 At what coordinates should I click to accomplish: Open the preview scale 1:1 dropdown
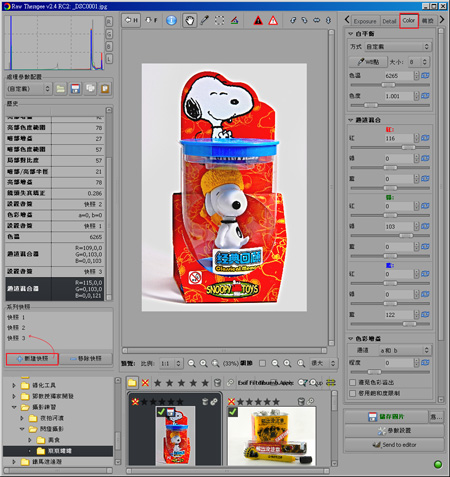tap(171, 363)
